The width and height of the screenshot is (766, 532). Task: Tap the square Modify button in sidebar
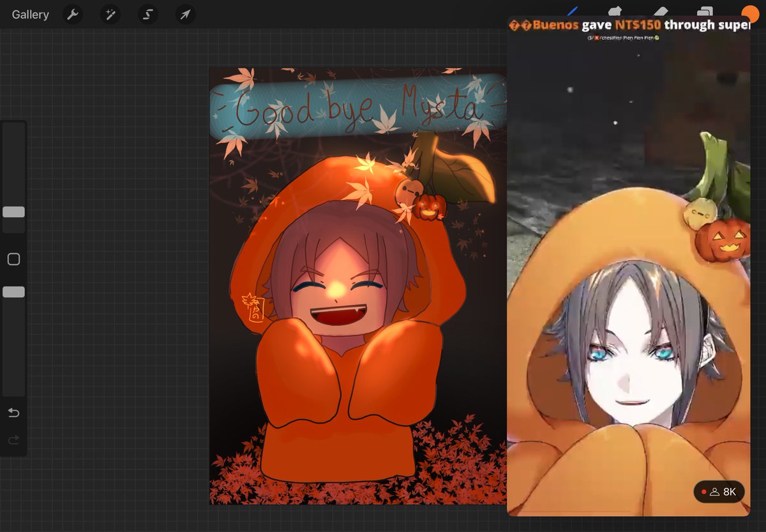point(13,259)
